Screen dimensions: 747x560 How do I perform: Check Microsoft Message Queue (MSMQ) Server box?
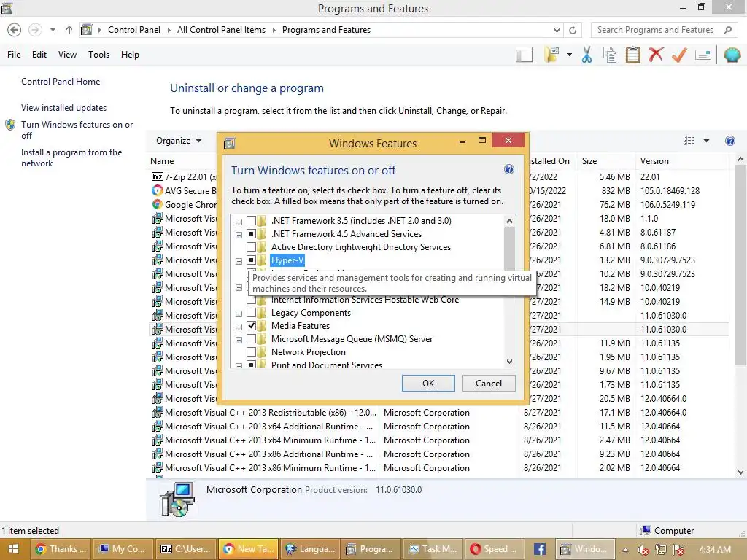[x=251, y=339]
